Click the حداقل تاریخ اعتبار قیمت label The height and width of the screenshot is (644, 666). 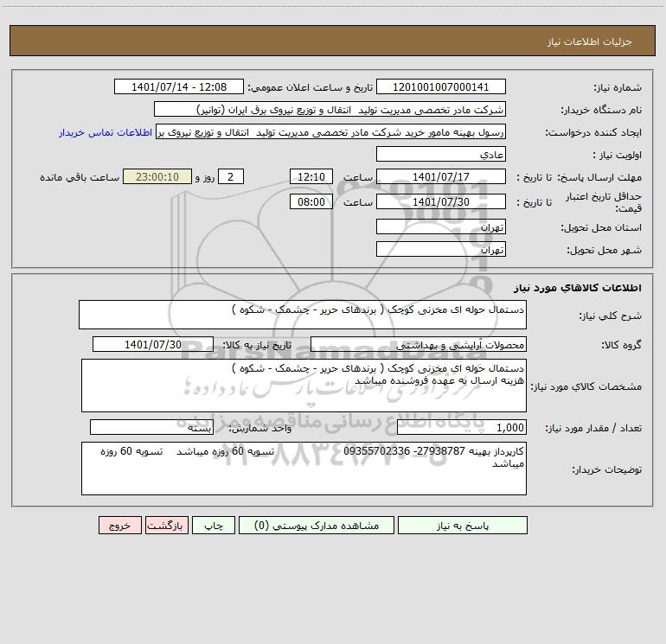coord(604,202)
